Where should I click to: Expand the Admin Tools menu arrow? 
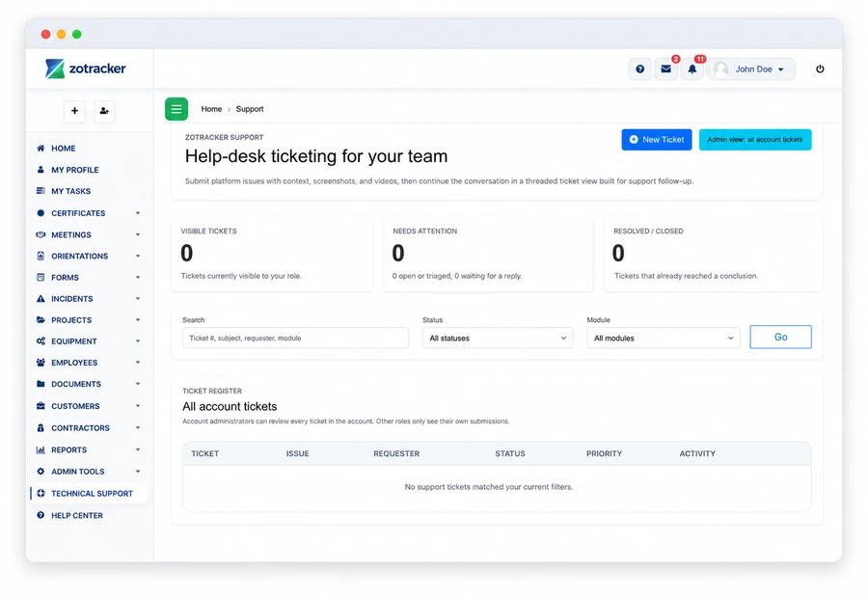[x=138, y=472]
